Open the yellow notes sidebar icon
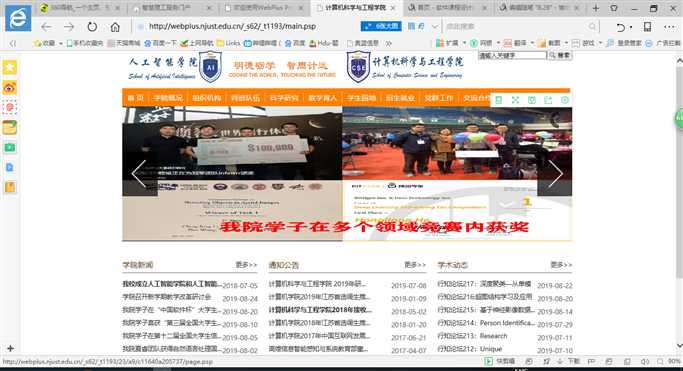683x371 pixels. coord(10,127)
